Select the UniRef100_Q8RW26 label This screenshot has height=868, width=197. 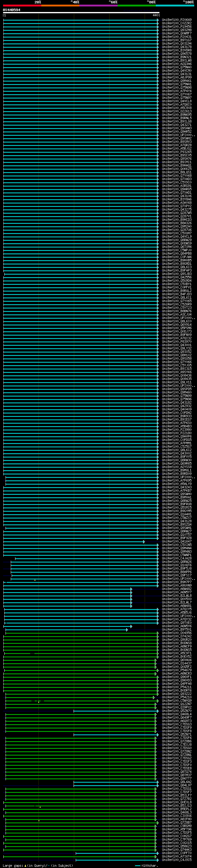[176, 562]
